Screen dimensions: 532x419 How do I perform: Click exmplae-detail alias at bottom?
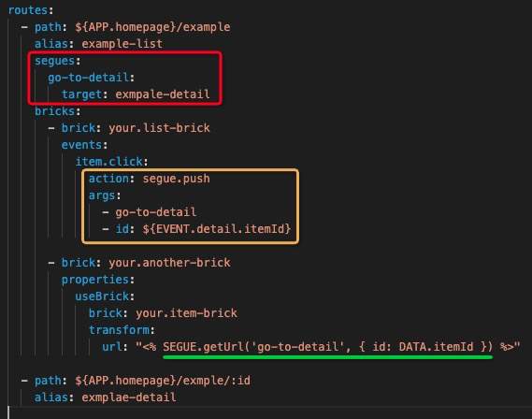click(x=129, y=397)
